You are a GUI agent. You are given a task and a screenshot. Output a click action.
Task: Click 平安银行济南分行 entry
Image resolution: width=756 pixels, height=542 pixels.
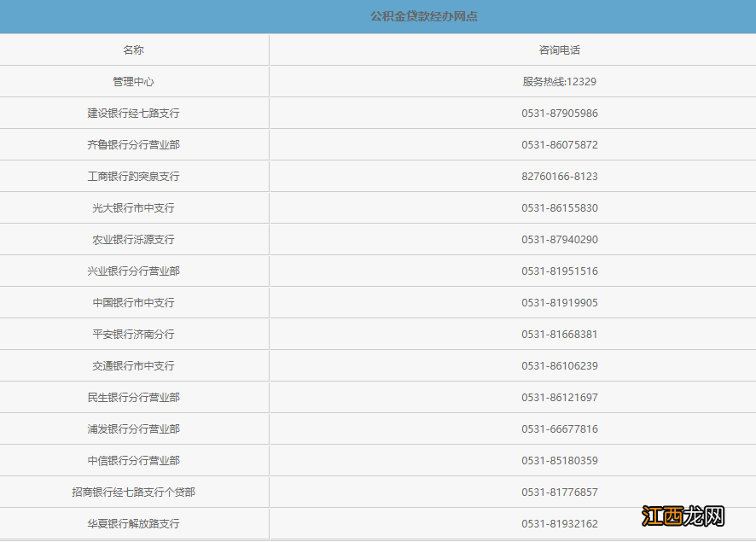(134, 334)
